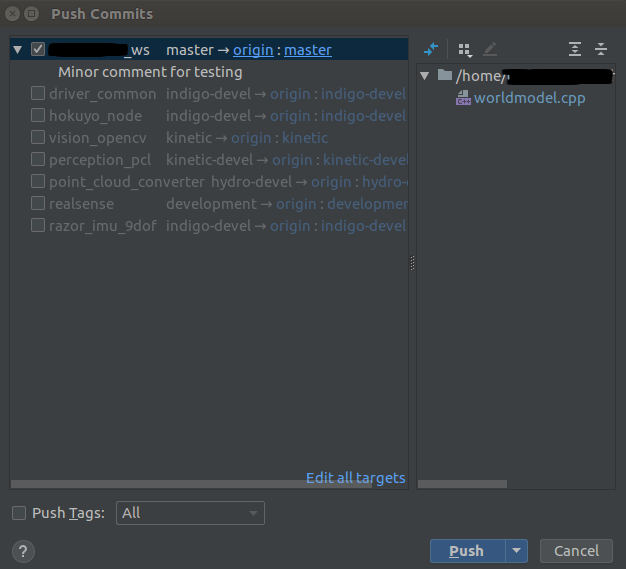626x569 pixels.
Task: Click the Expand All icon
Action: (575, 49)
